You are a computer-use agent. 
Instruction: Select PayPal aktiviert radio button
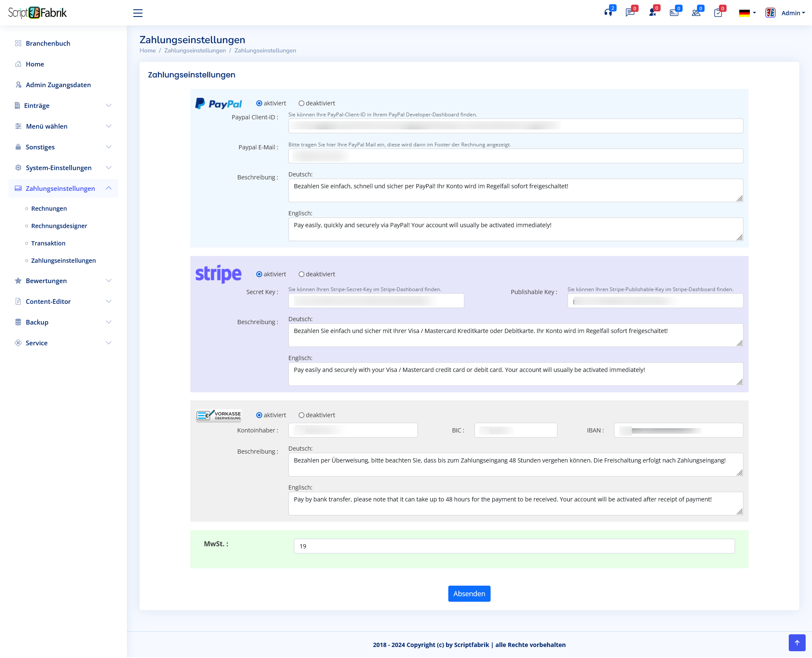[259, 103]
